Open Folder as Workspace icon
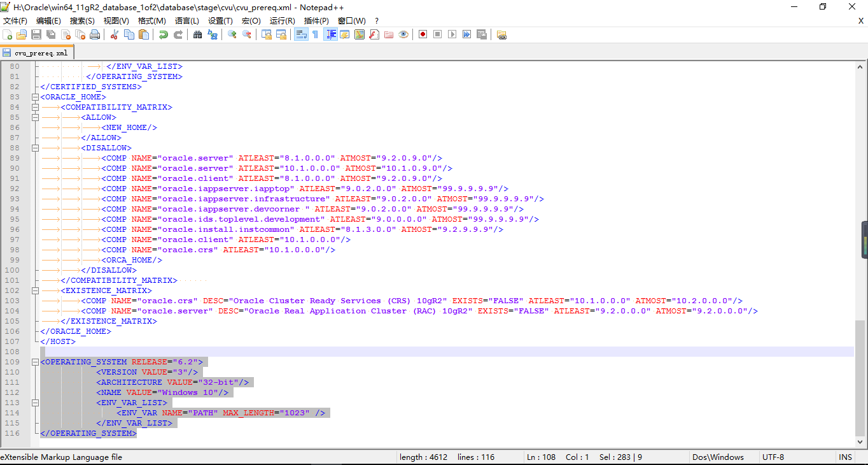Image resolution: width=868 pixels, height=465 pixels. click(x=389, y=34)
